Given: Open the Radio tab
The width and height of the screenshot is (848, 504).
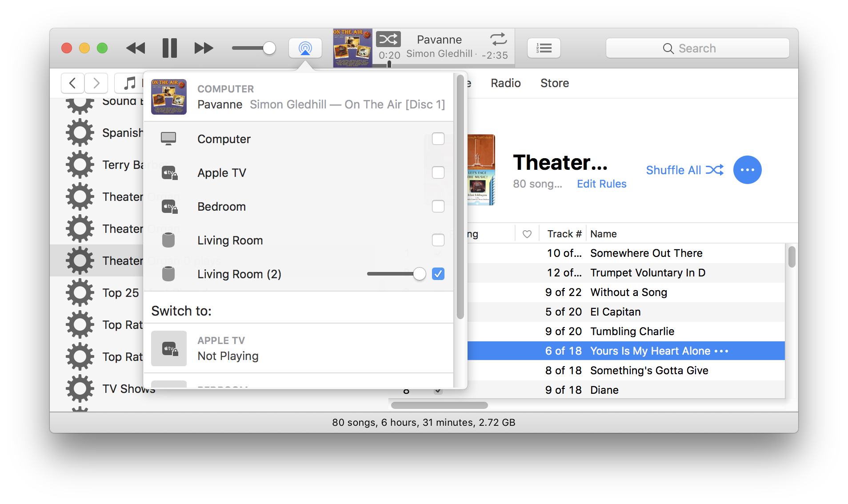Looking at the screenshot, I should coord(506,83).
